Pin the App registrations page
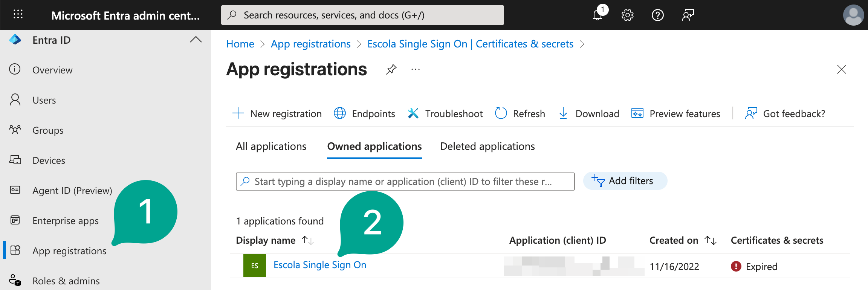Screen dimensions: 868x290 coord(391,69)
